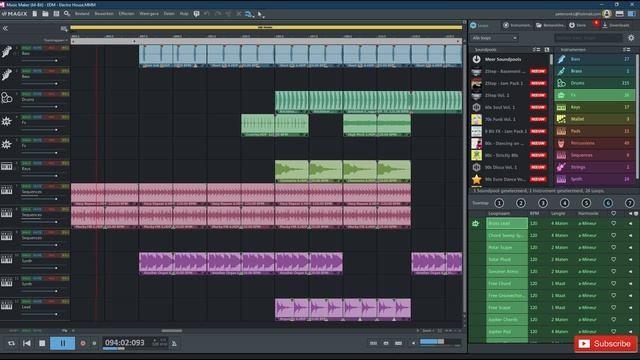
Task: Open the Bestand menu
Action: pyautogui.click(x=82, y=14)
